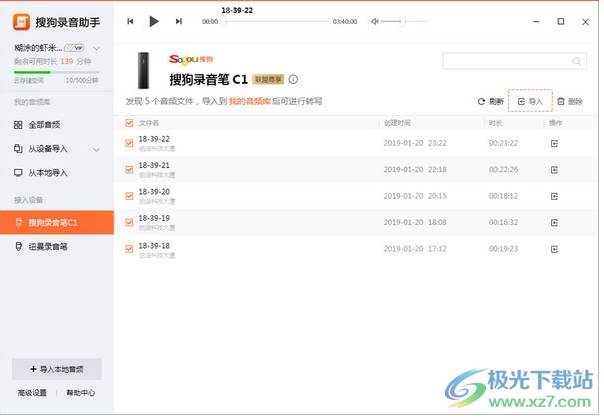Viewport: 604px width, 418px height.
Task: Click the 纽曼录音笔 pen icon
Action: tap(18, 247)
